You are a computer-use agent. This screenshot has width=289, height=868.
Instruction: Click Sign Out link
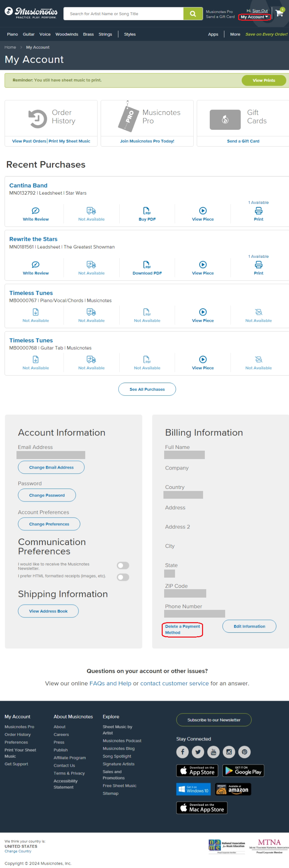point(260,11)
